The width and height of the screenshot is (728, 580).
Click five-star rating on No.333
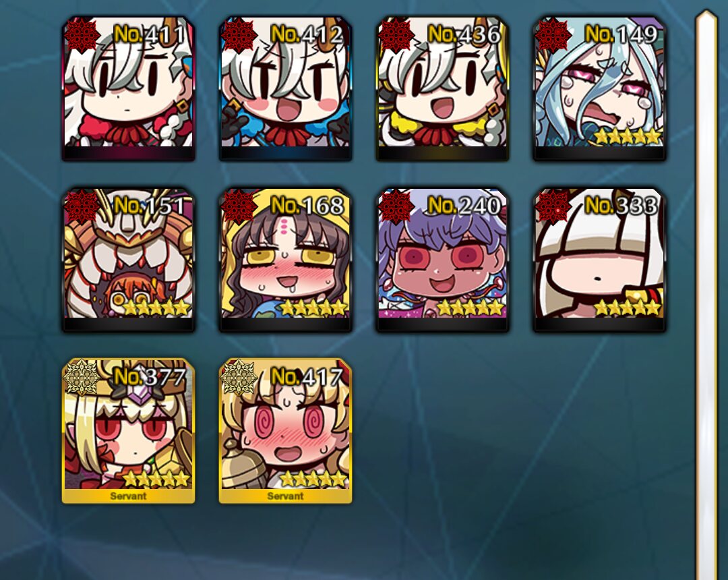coord(628,307)
